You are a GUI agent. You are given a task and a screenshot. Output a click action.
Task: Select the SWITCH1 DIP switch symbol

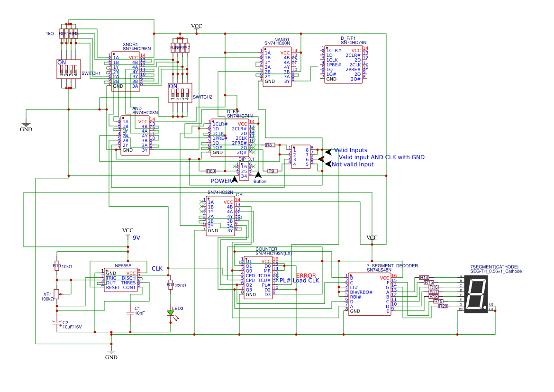(x=69, y=69)
